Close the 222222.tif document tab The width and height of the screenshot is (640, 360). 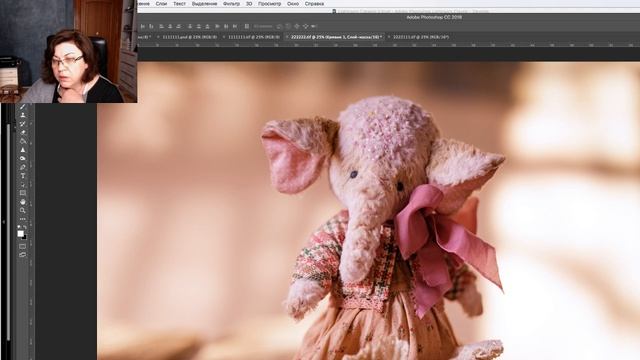[x=287, y=37]
